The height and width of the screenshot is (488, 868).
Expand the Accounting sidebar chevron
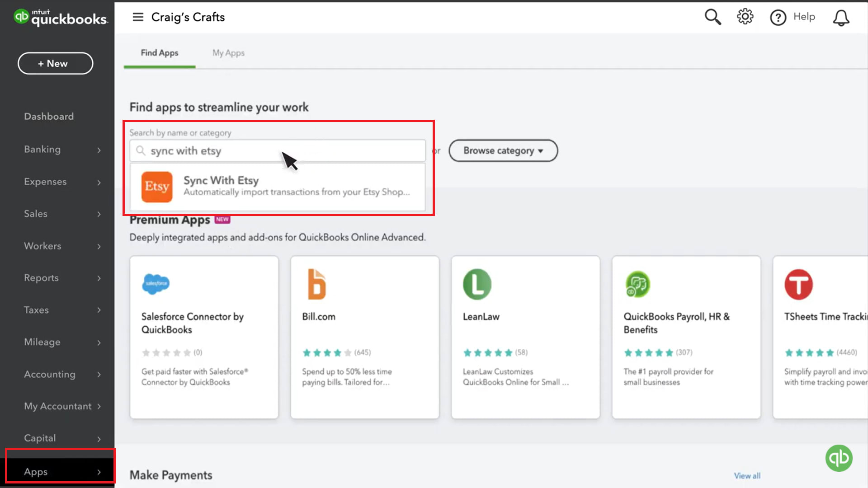[99, 375]
